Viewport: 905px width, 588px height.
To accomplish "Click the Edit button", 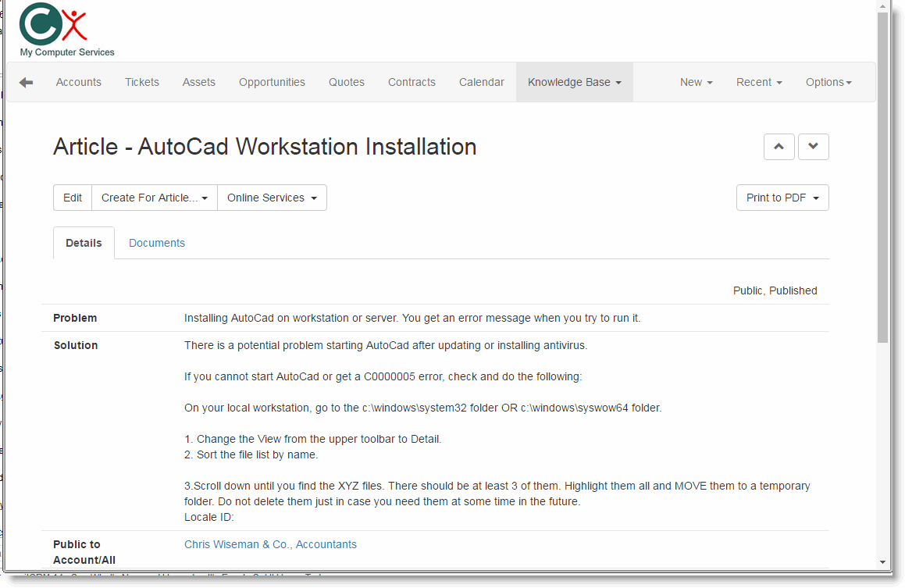I will click(x=73, y=198).
